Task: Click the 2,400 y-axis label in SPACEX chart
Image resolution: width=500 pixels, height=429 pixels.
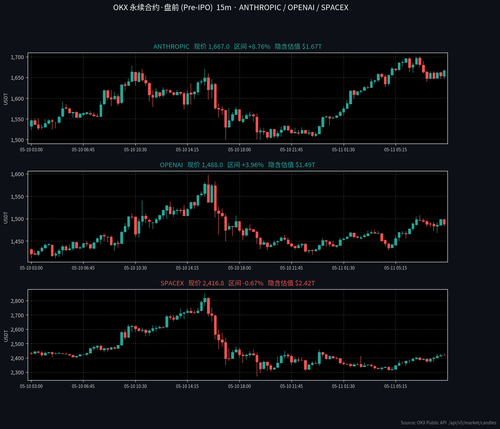Action: click(x=17, y=358)
